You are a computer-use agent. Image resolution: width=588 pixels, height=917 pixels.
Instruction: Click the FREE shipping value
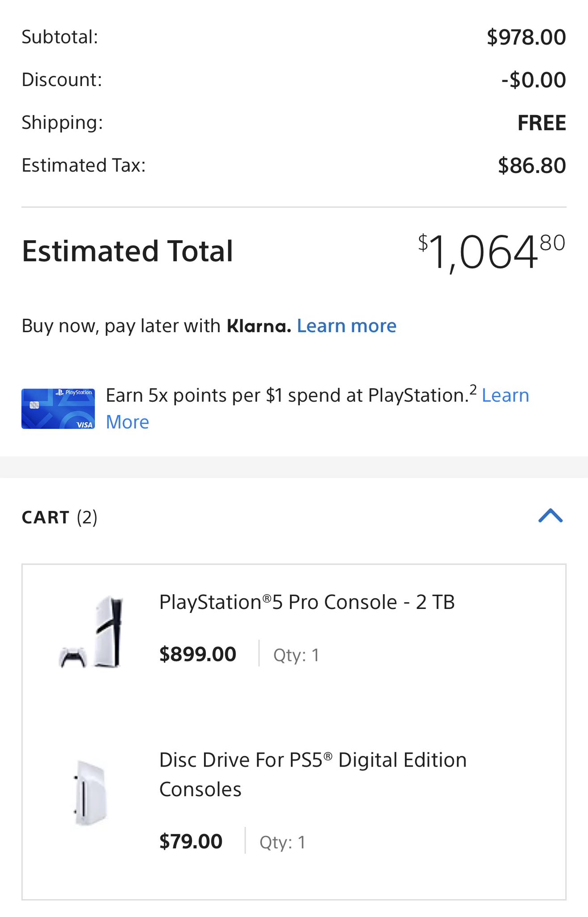click(541, 123)
